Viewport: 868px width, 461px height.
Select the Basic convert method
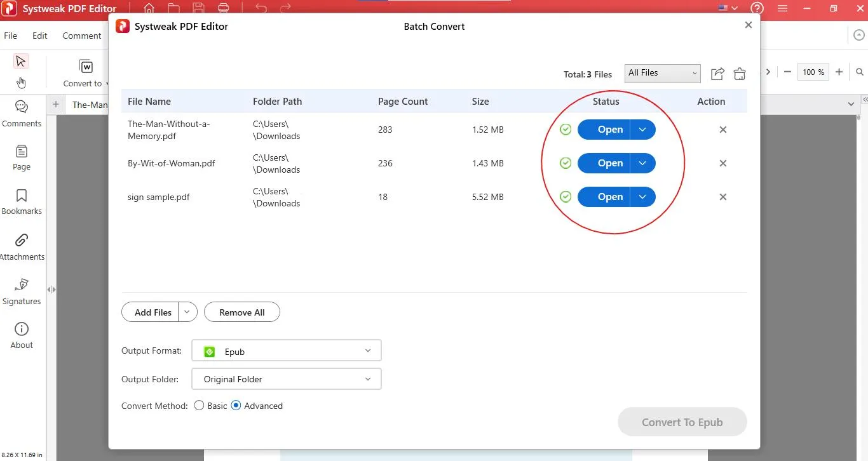click(x=200, y=406)
